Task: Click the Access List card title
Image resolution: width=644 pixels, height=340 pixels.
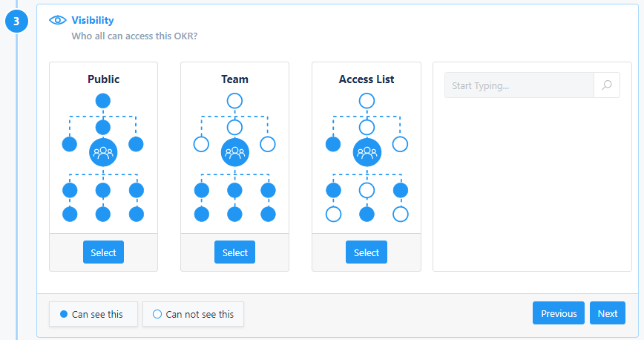Action: (367, 79)
